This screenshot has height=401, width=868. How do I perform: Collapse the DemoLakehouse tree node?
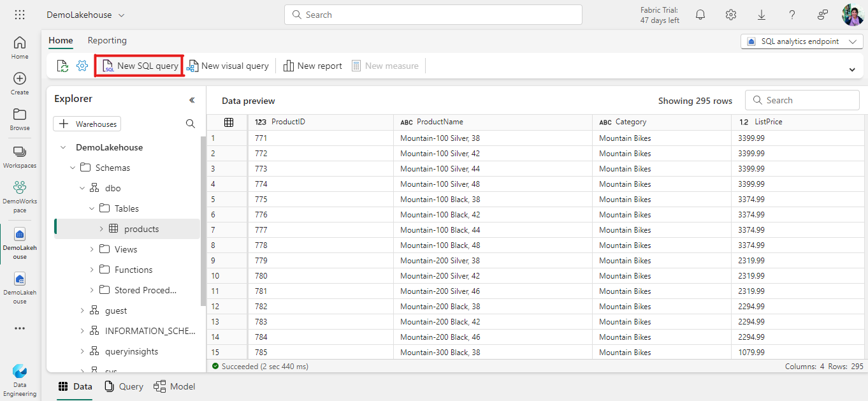point(62,147)
